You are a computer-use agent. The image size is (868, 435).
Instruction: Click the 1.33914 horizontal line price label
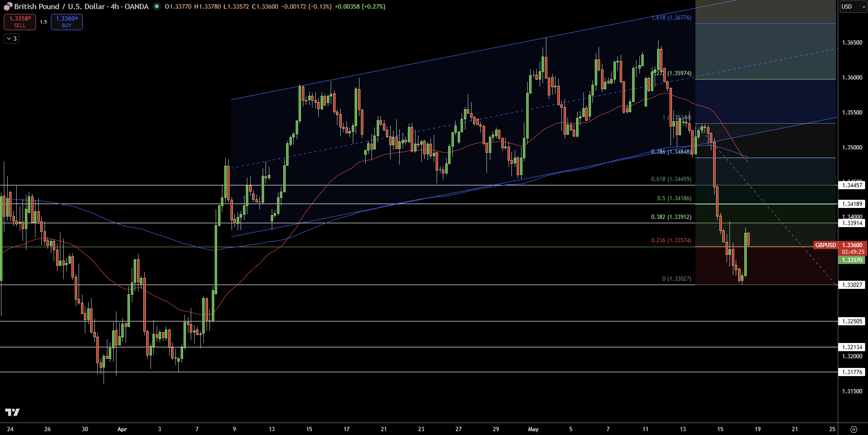point(852,223)
